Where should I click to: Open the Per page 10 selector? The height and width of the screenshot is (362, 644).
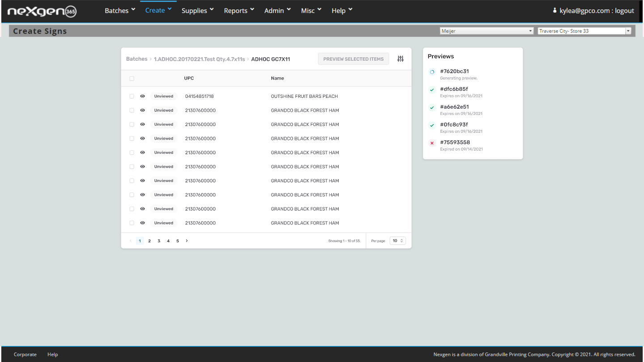tap(398, 241)
